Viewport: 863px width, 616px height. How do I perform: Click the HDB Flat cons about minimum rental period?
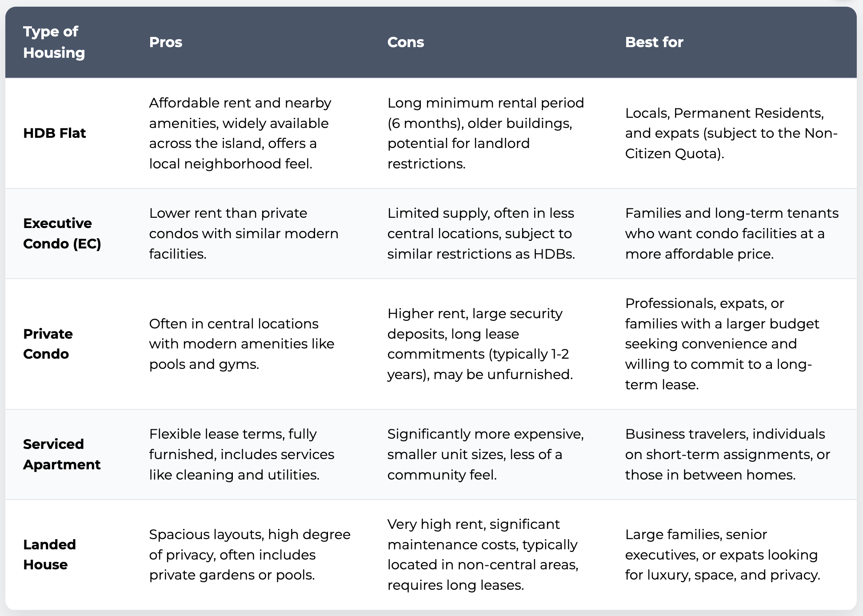click(x=485, y=133)
